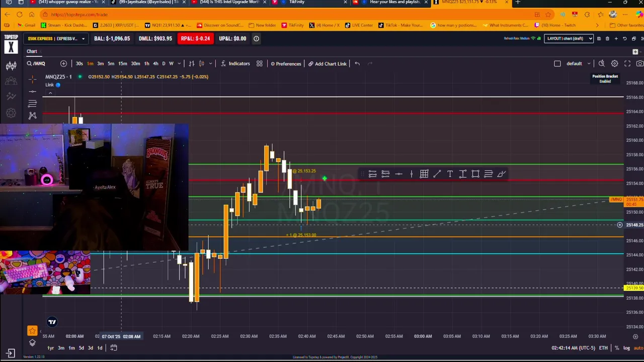Toggle the Link indicator dot
This screenshot has width=644, height=362.
point(58,85)
